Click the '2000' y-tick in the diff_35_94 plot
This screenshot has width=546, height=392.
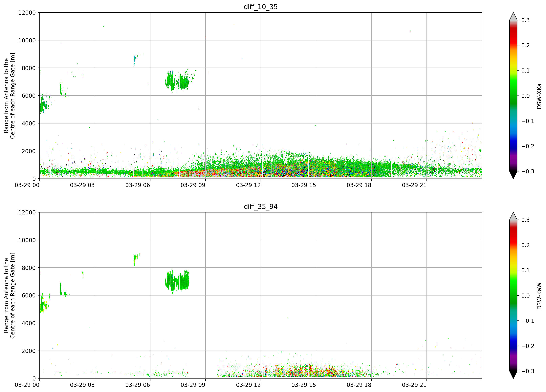tap(29, 351)
